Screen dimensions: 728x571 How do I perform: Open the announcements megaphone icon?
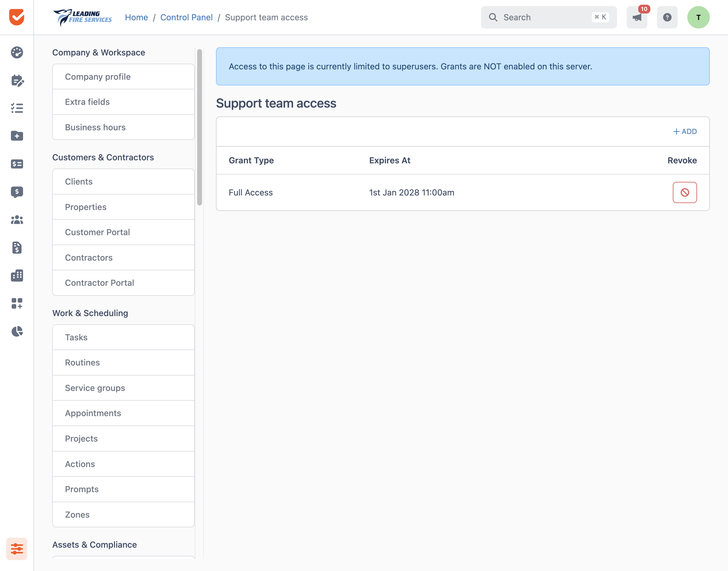pos(637,17)
